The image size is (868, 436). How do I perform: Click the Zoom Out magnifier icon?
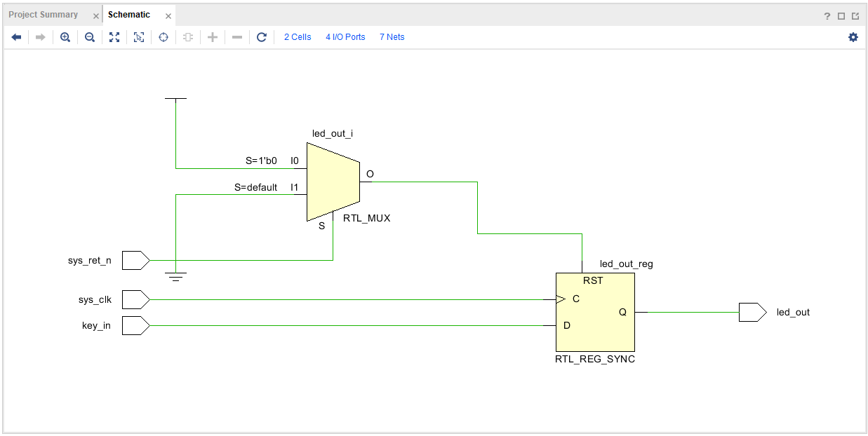[x=90, y=37]
